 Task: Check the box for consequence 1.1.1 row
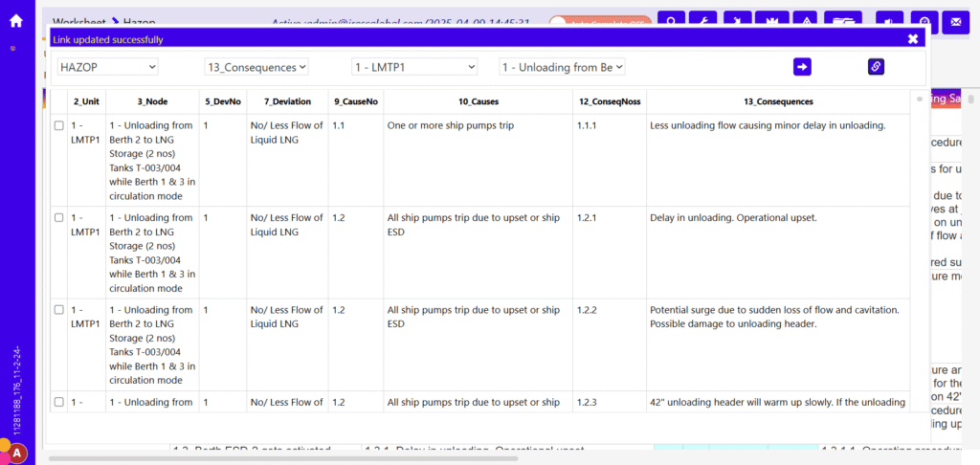[x=59, y=125]
